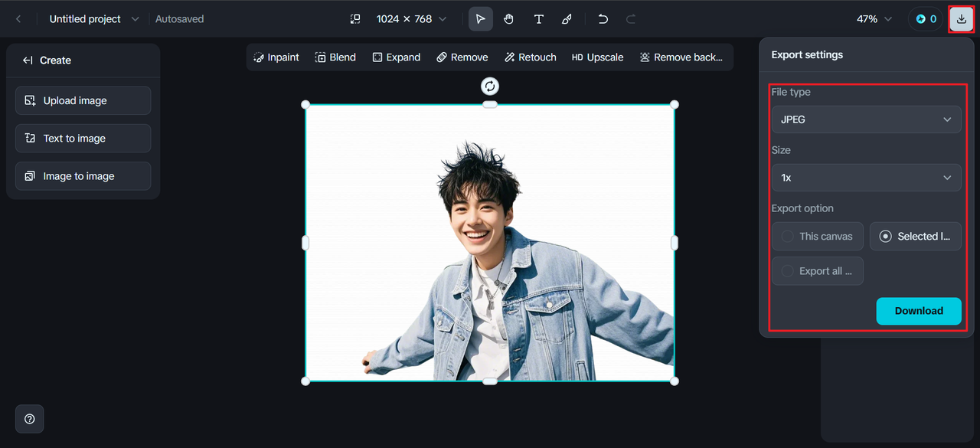Open the 1x Size dropdown

point(866,178)
